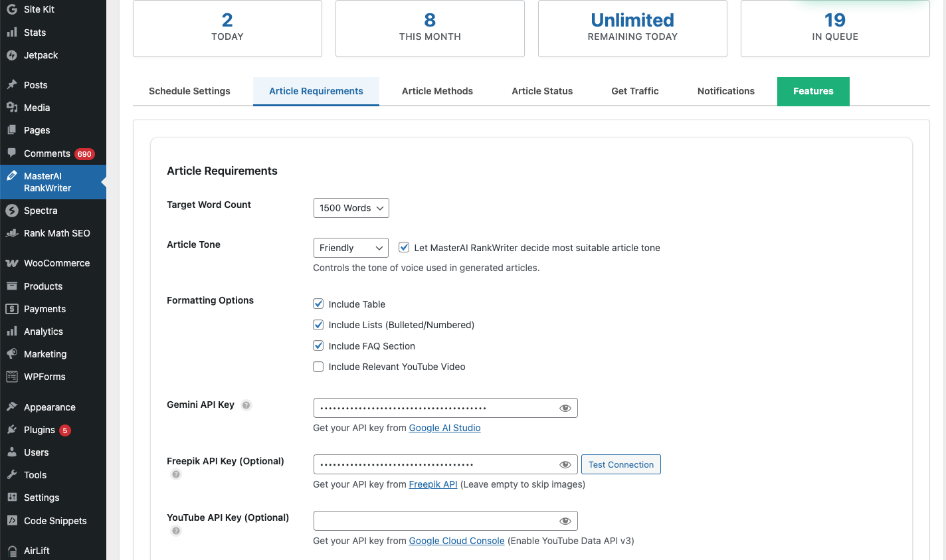Click the Comments speech bubble icon

click(x=12, y=153)
